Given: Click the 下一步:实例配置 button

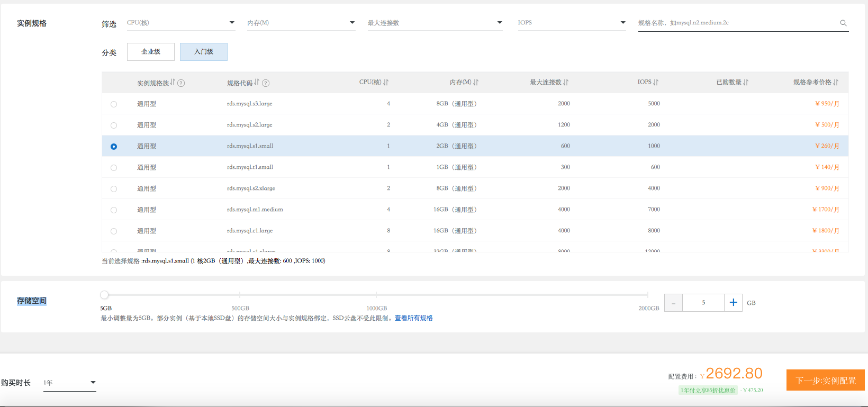Looking at the screenshot, I should click(825, 380).
